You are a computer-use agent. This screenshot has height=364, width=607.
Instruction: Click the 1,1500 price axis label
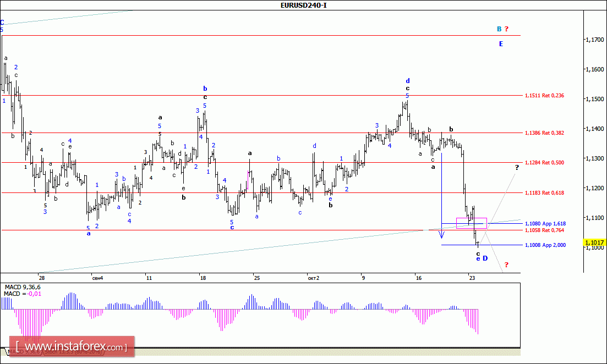click(594, 99)
